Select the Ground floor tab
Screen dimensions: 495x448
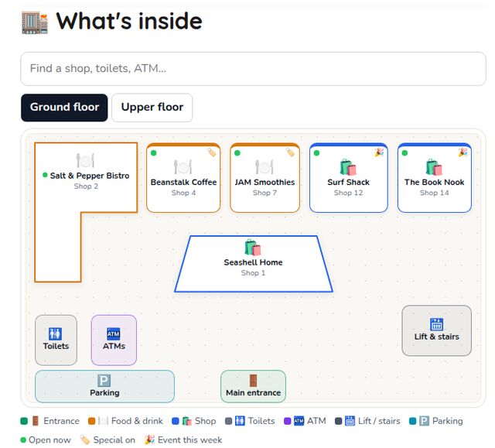[64, 108]
